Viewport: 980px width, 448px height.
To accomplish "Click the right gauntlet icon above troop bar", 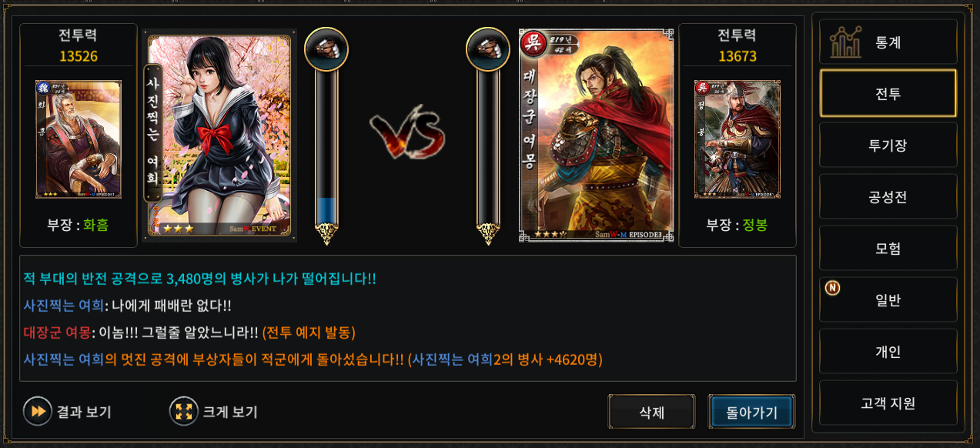I will coord(488,49).
